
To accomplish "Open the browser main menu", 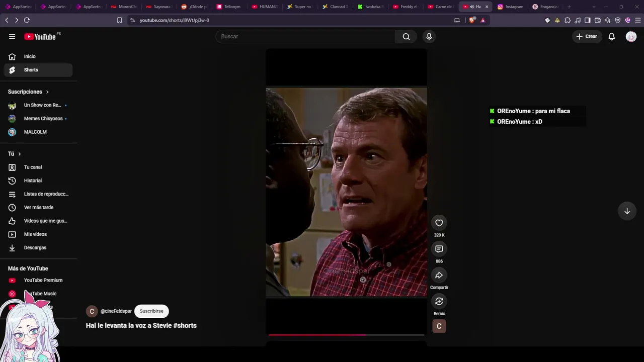I will click(638, 20).
